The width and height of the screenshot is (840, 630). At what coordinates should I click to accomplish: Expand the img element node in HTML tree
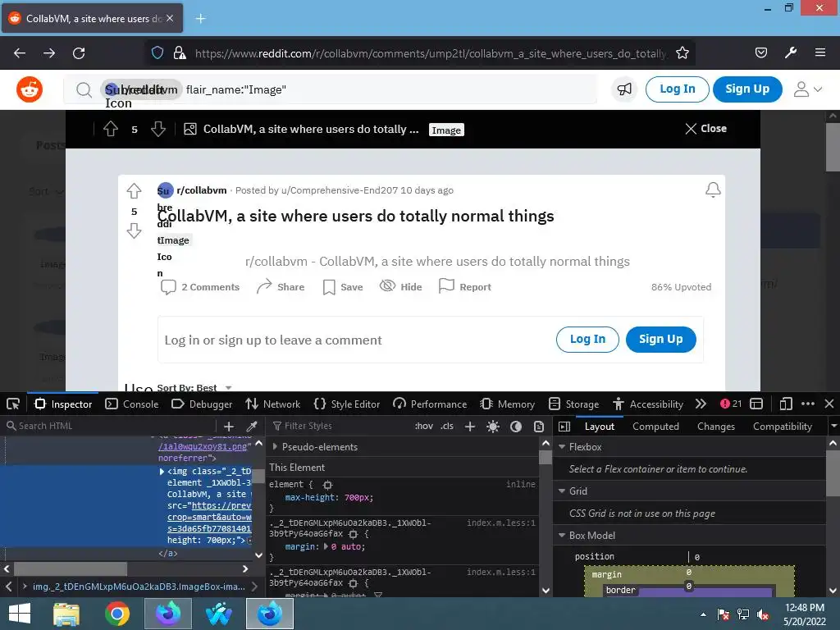tap(162, 472)
